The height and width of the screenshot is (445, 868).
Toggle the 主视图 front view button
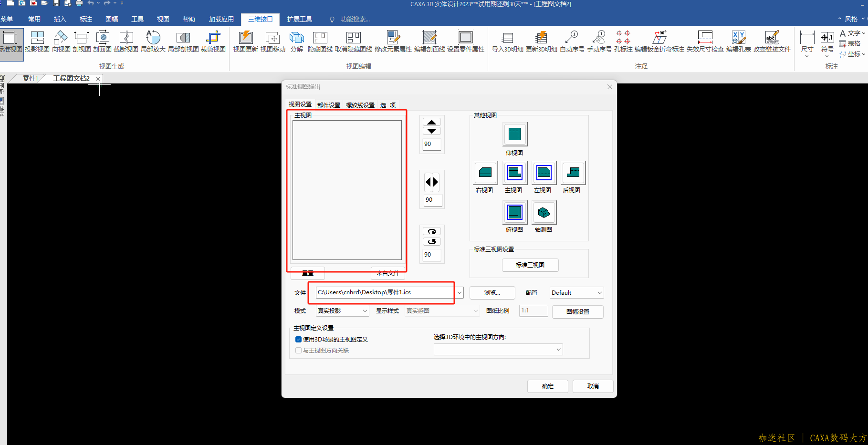click(x=515, y=173)
